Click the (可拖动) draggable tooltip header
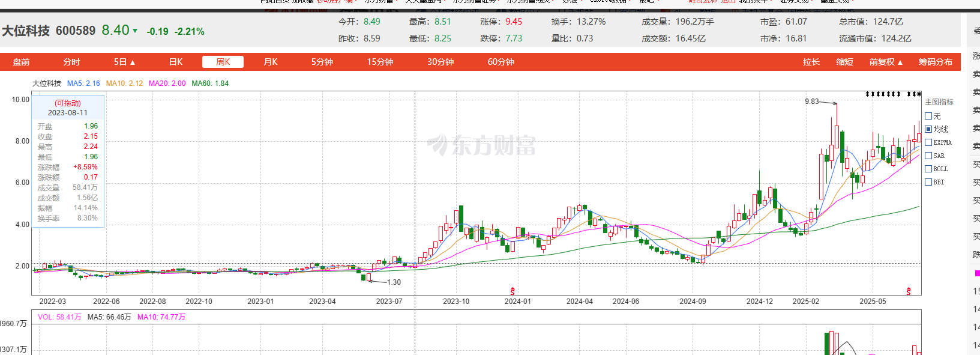980x355 pixels. (68, 103)
